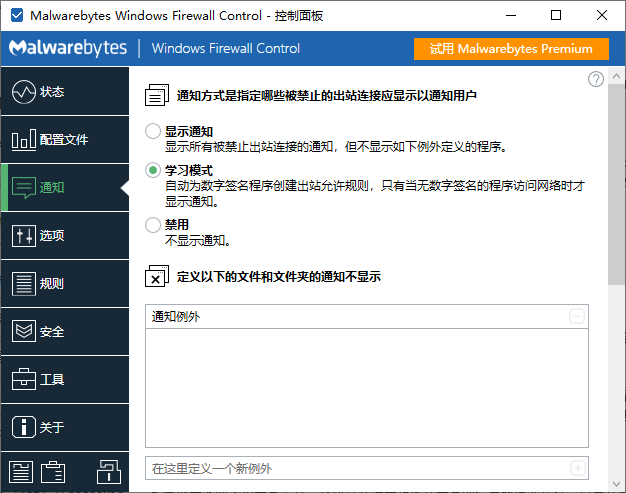Image resolution: width=626 pixels, height=493 pixels.
Task: Open the 规则 (Rules) sidebar tab
Action: [65, 283]
